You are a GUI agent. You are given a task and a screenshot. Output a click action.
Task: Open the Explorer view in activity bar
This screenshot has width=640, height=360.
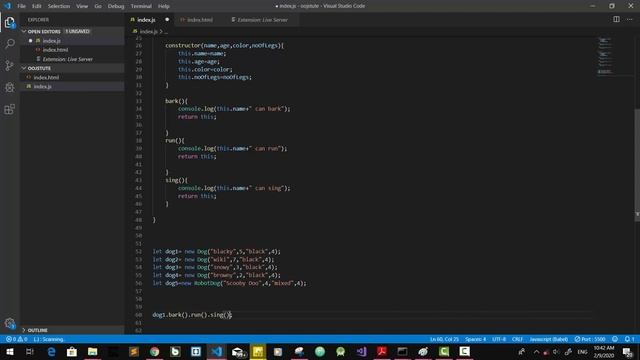tap(9, 22)
